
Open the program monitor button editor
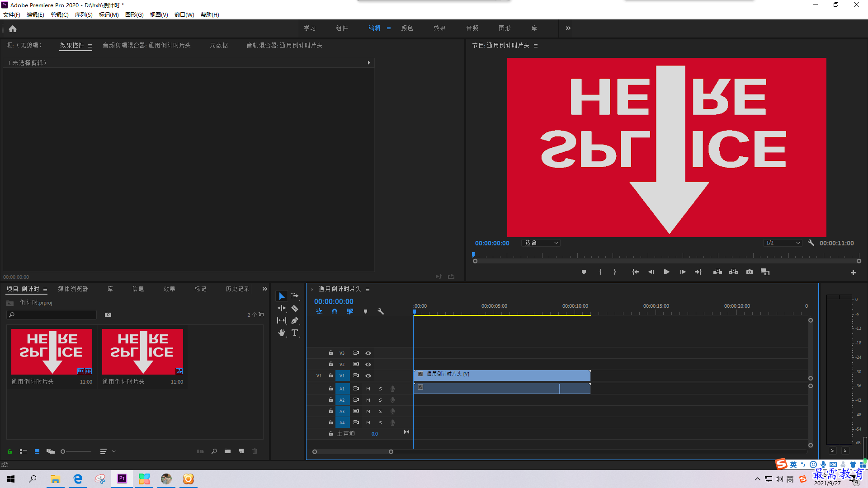tap(853, 272)
